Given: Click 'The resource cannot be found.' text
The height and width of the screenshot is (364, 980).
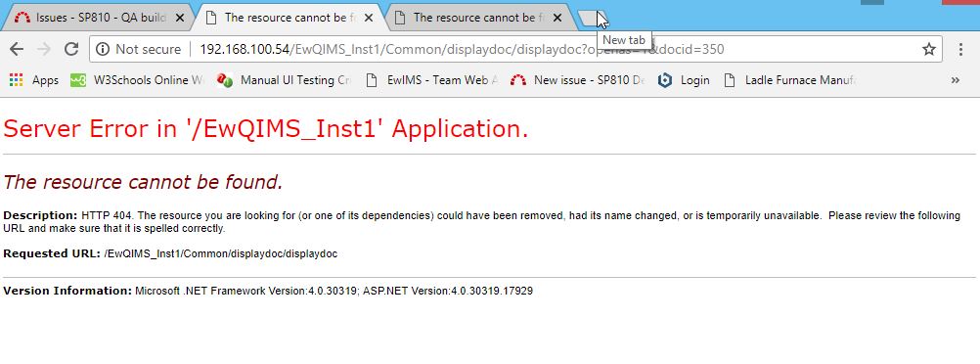Looking at the screenshot, I should [143, 182].
